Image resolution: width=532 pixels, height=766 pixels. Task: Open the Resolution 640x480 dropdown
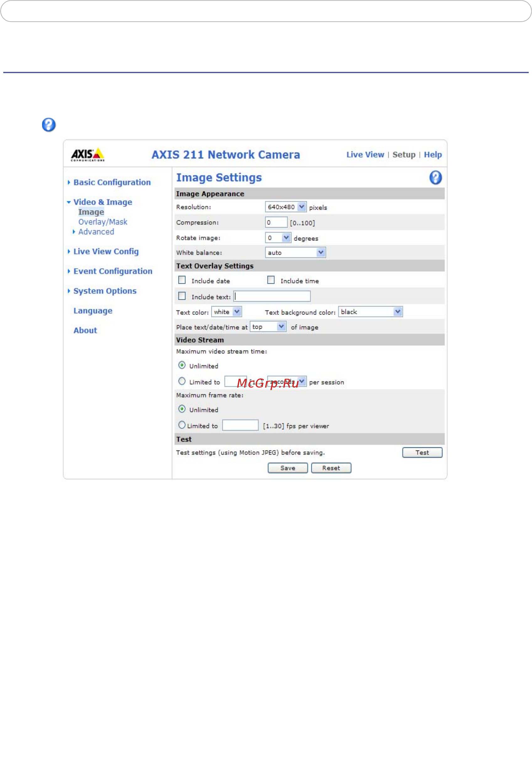point(286,207)
